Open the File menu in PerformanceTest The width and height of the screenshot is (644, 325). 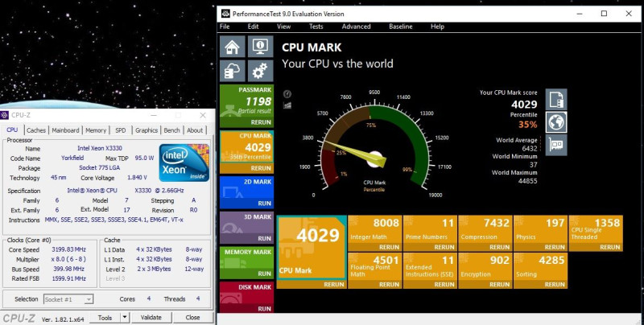225,27
